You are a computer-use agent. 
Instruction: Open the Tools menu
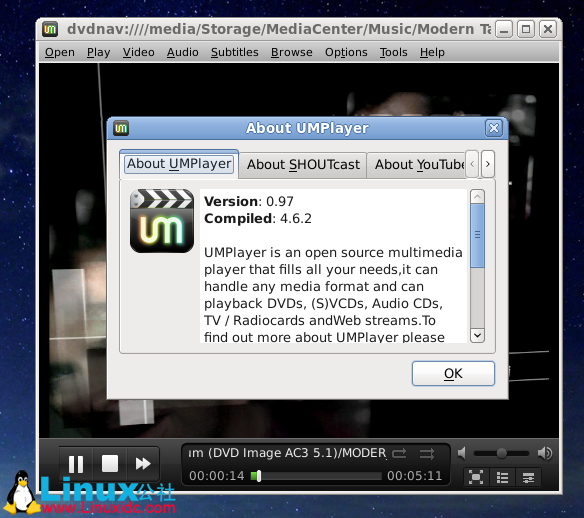pos(393,52)
